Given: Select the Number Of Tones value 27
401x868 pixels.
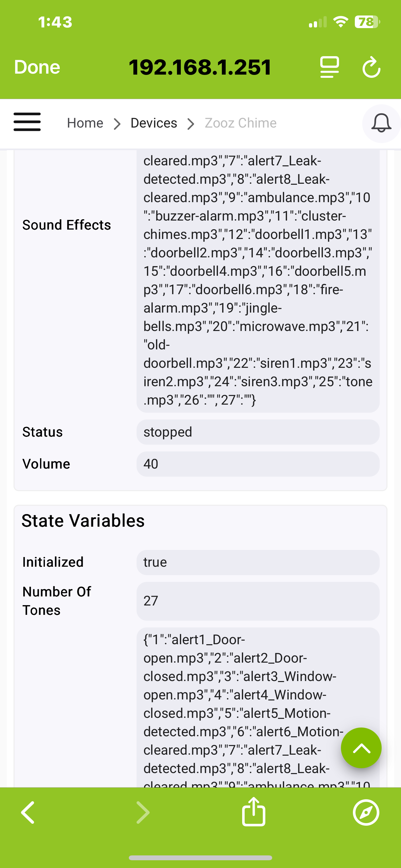Looking at the screenshot, I should click(258, 601).
